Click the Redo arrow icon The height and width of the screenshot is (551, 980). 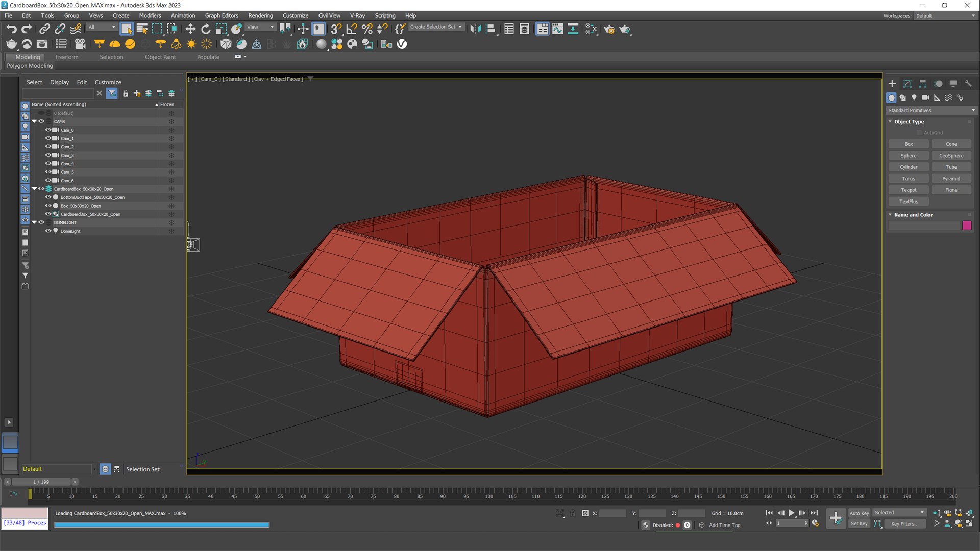tap(27, 29)
